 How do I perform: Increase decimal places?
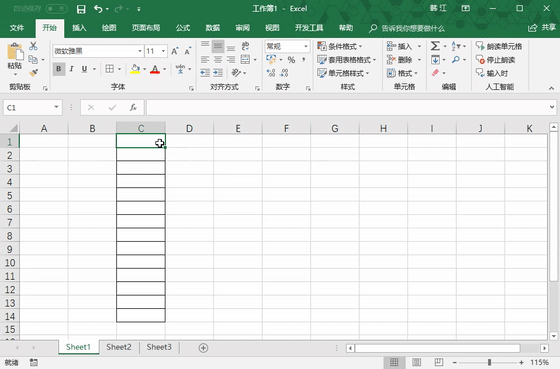click(271, 73)
